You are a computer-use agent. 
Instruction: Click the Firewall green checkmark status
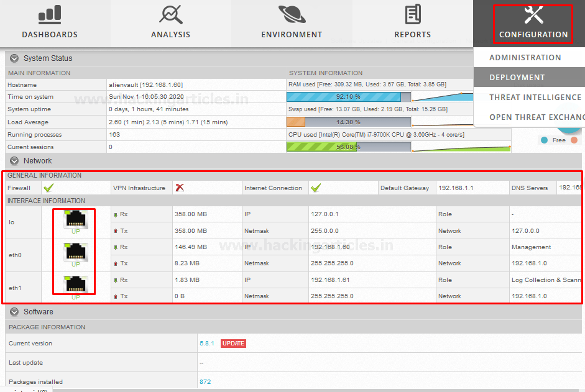pyautogui.click(x=48, y=188)
